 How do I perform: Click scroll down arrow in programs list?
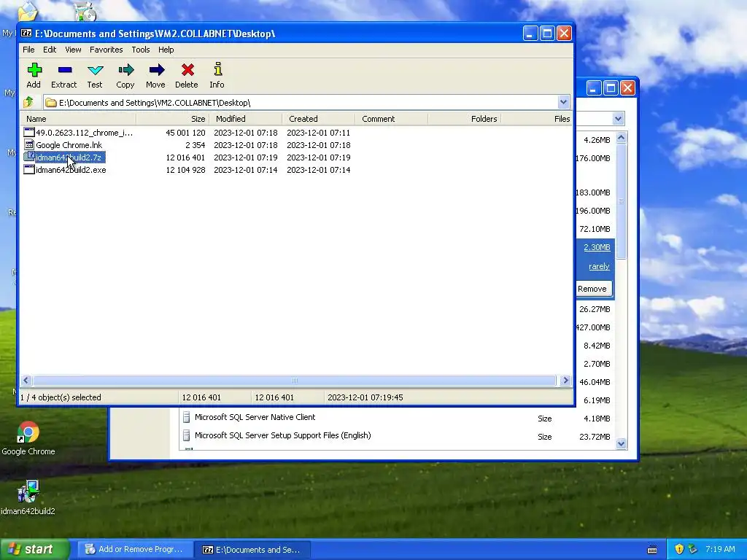(x=621, y=444)
